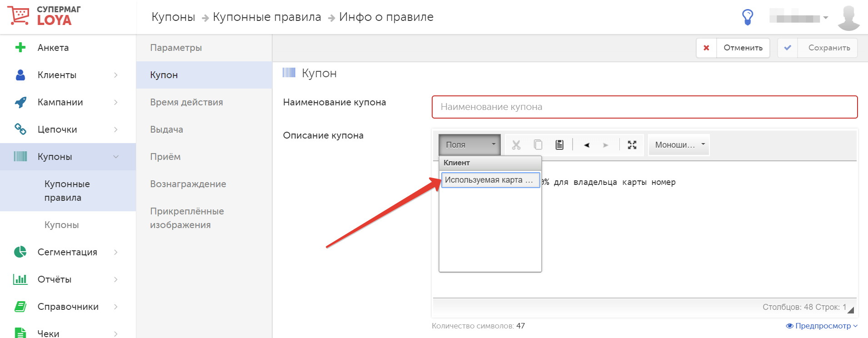Click the Отчёты bar chart icon
Screen dimensions: 868x338
[20, 279]
